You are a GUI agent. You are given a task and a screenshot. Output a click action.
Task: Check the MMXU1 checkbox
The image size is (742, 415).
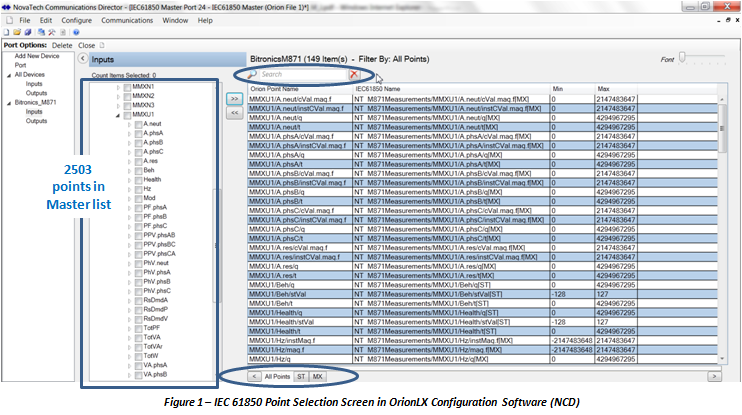pos(127,115)
